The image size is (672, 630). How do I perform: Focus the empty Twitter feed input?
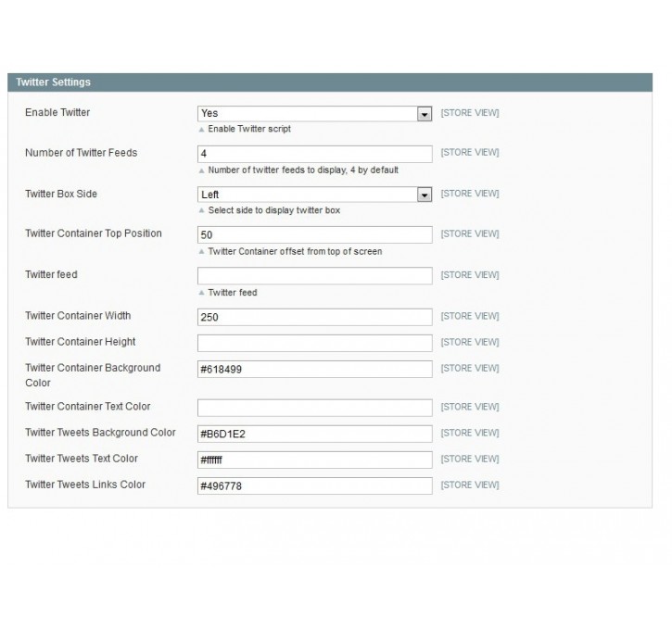click(314, 276)
